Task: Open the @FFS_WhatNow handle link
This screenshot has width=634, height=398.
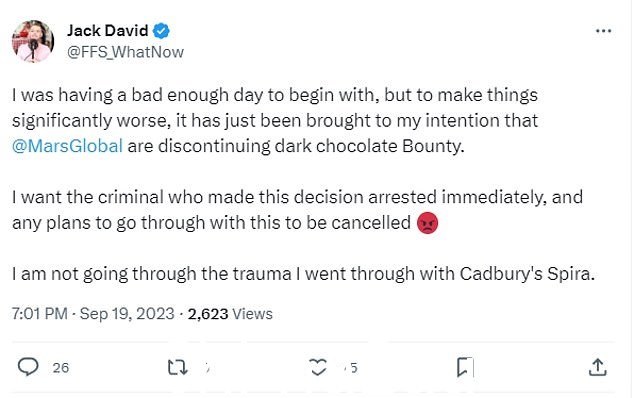Action: (x=125, y=52)
